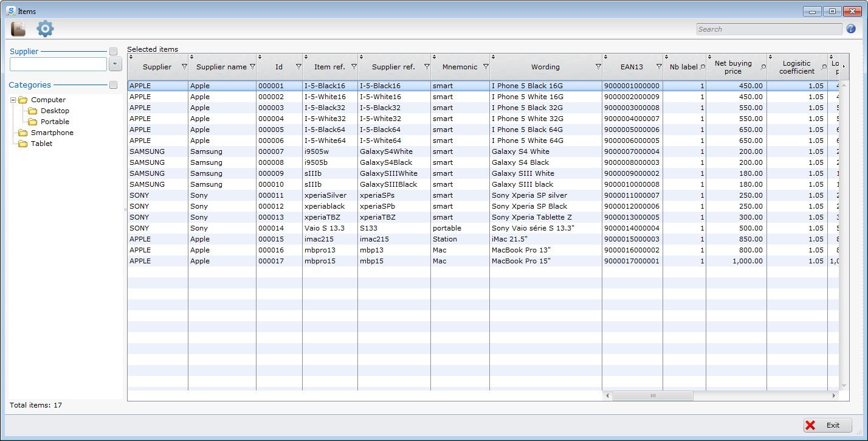Check the box next to Supplier
868x441 pixels.
click(x=113, y=51)
